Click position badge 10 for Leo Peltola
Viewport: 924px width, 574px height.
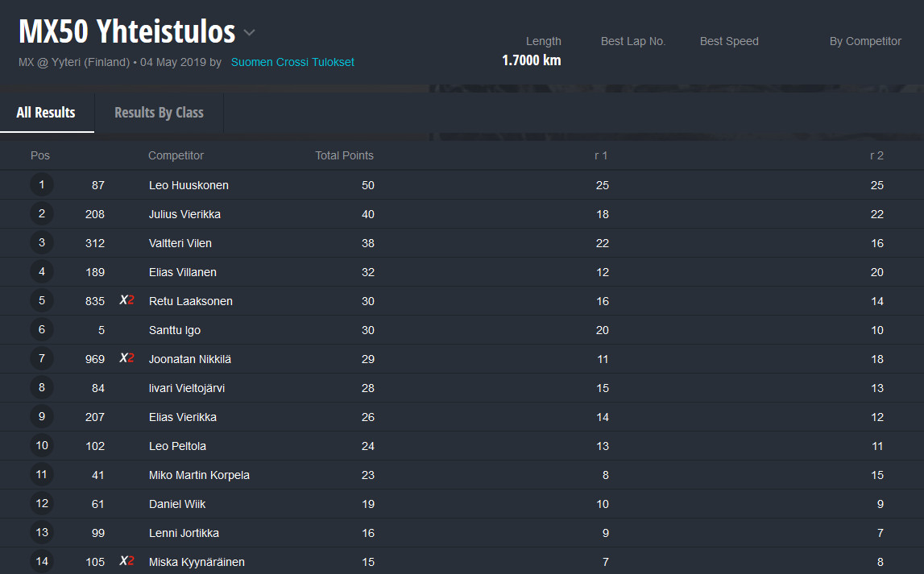click(x=42, y=446)
